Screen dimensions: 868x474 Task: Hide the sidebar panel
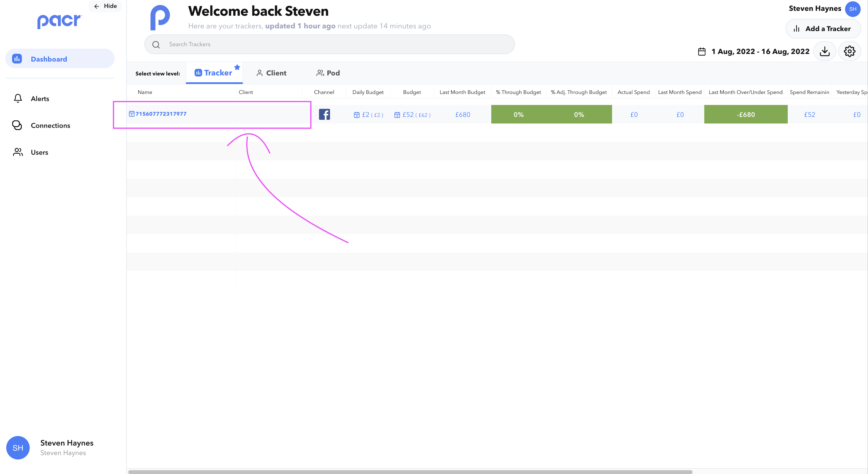pos(105,6)
